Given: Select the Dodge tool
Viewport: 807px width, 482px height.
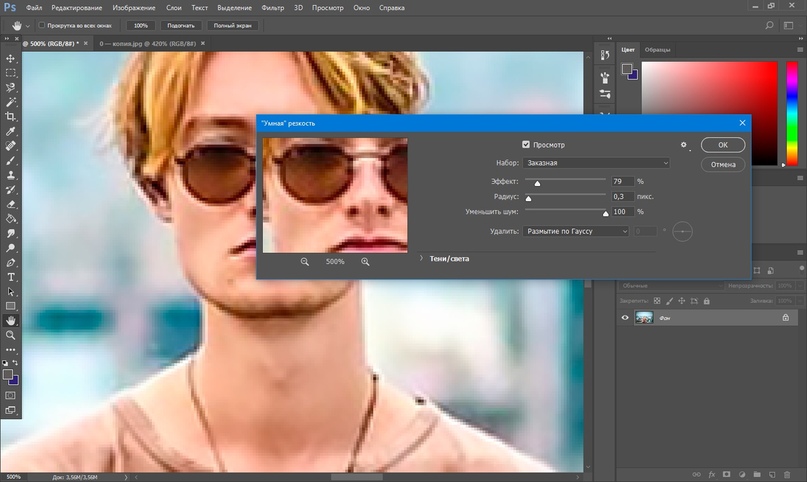Looking at the screenshot, I should [10, 248].
